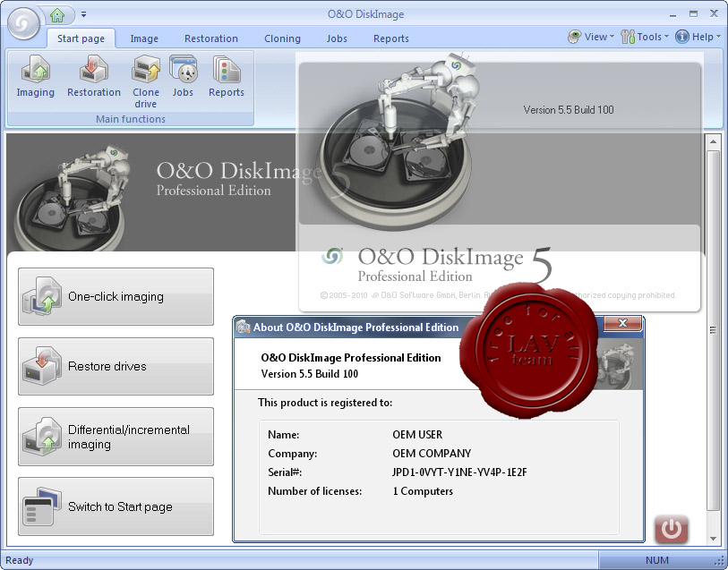Launch the Clone drive tool

tap(146, 82)
